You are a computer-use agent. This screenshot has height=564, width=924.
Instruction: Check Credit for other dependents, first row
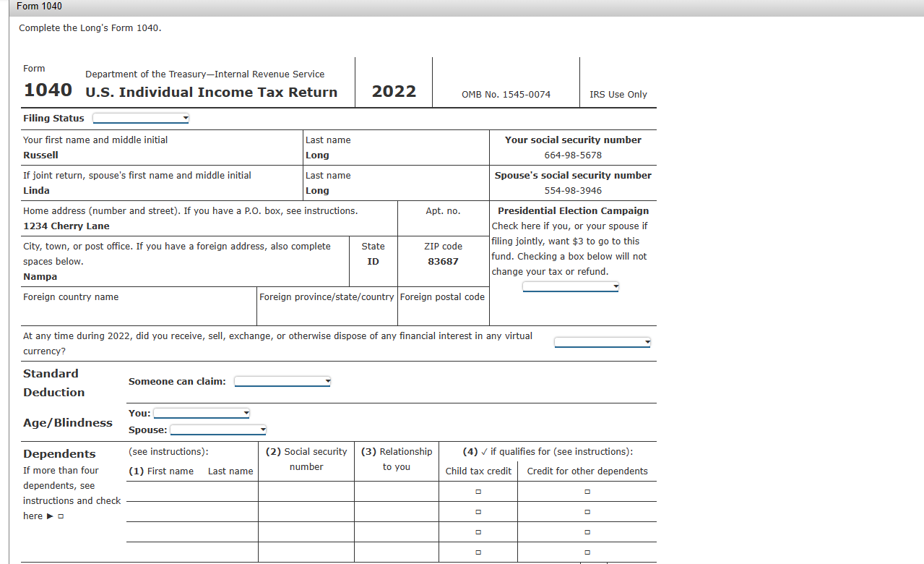(x=587, y=492)
